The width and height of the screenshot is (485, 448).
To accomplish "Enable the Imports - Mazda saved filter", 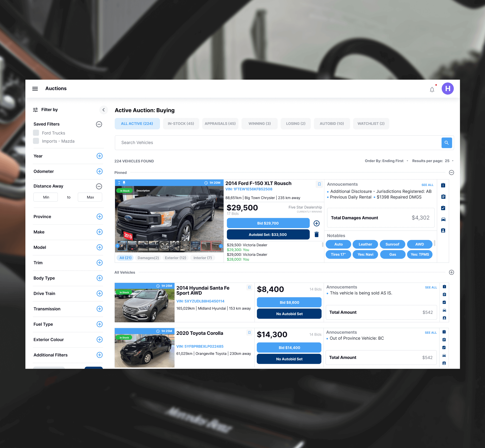I will [x=36, y=141].
